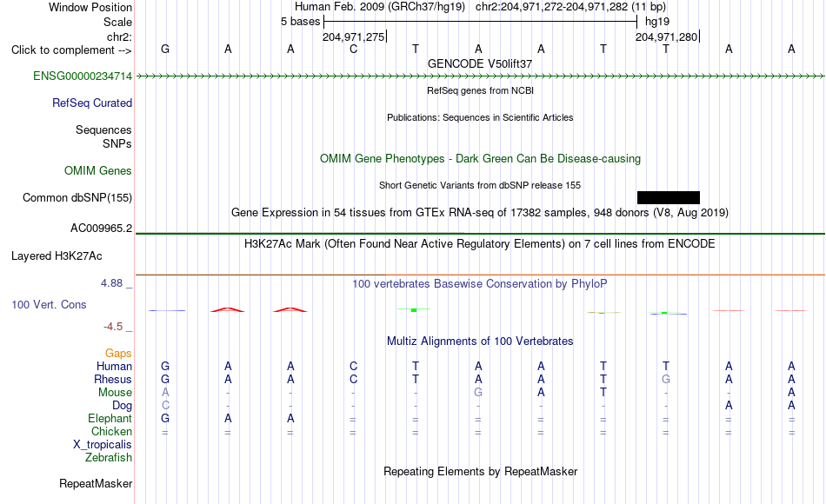The image size is (826, 504).
Task: Click the GENCODE V50lift37 track title
Action: pos(480,63)
